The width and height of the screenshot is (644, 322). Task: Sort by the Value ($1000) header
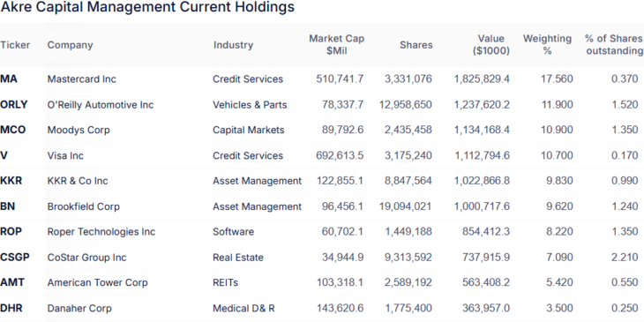click(490, 45)
